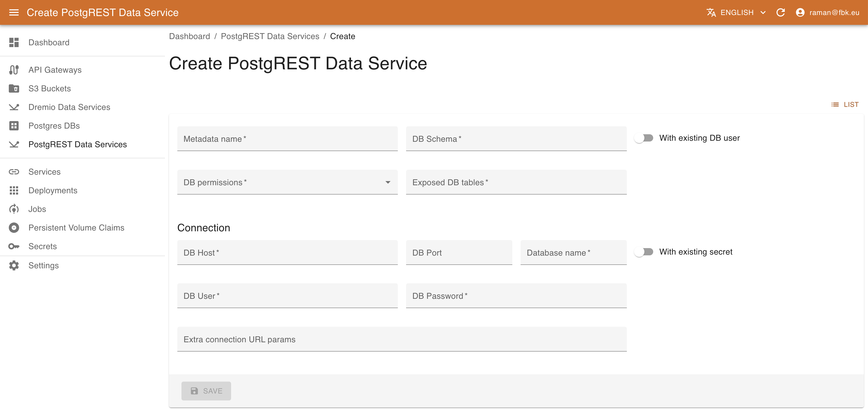
Task: Click the Secrets key icon
Action: pyautogui.click(x=14, y=247)
